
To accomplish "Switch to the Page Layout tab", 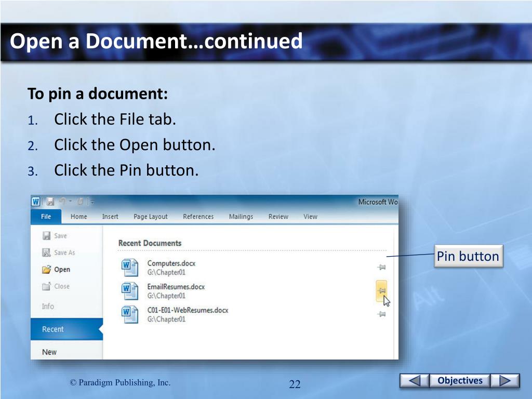I will pyautogui.click(x=150, y=217).
